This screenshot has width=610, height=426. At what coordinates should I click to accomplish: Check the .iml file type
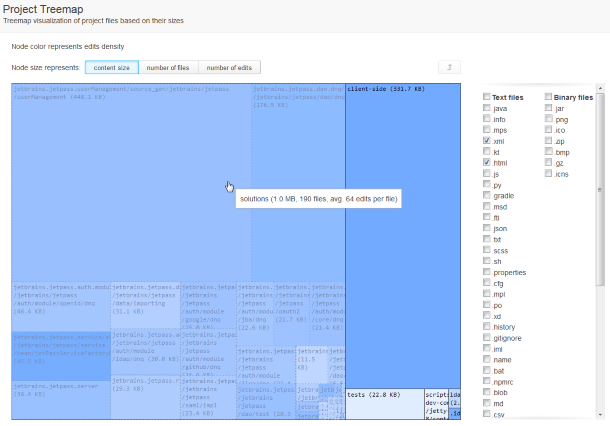coord(487,348)
